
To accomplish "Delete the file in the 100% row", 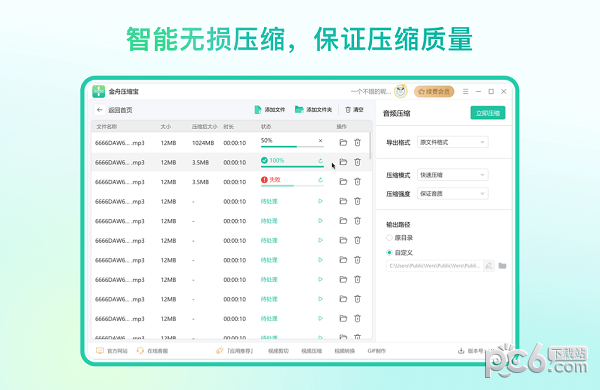I will tap(357, 162).
